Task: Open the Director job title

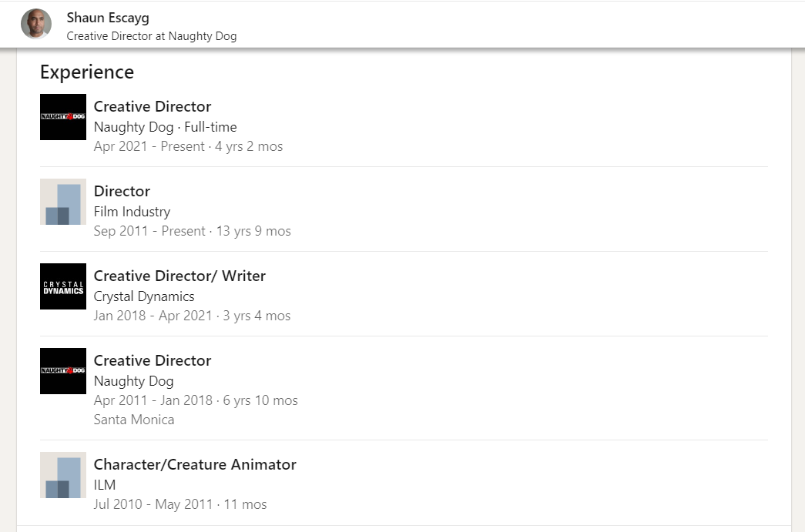Action: pyautogui.click(x=122, y=191)
